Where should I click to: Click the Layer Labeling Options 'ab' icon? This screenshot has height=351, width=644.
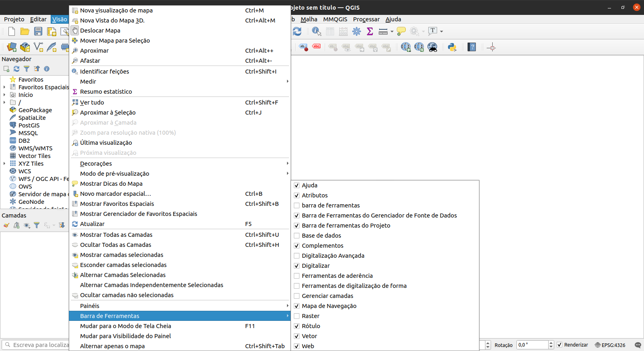point(303,47)
